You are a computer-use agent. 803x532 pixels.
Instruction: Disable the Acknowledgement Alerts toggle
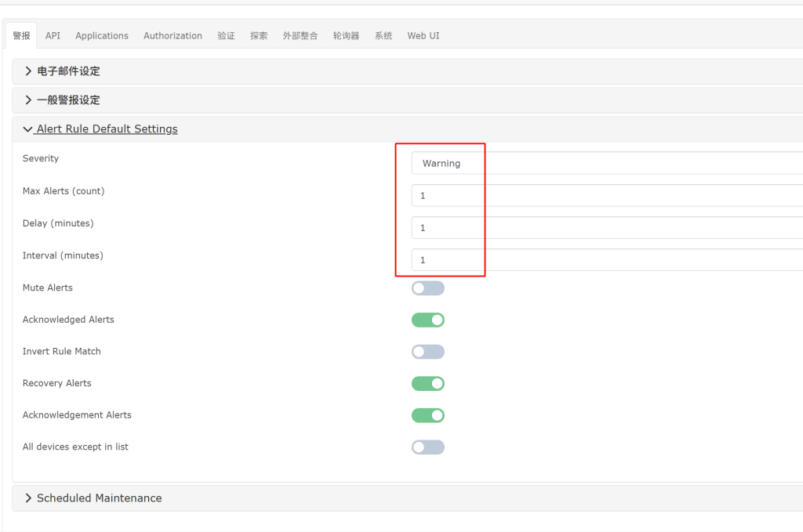(427, 415)
